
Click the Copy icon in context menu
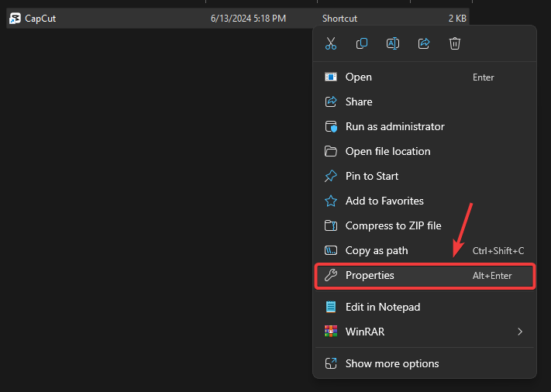(x=362, y=43)
